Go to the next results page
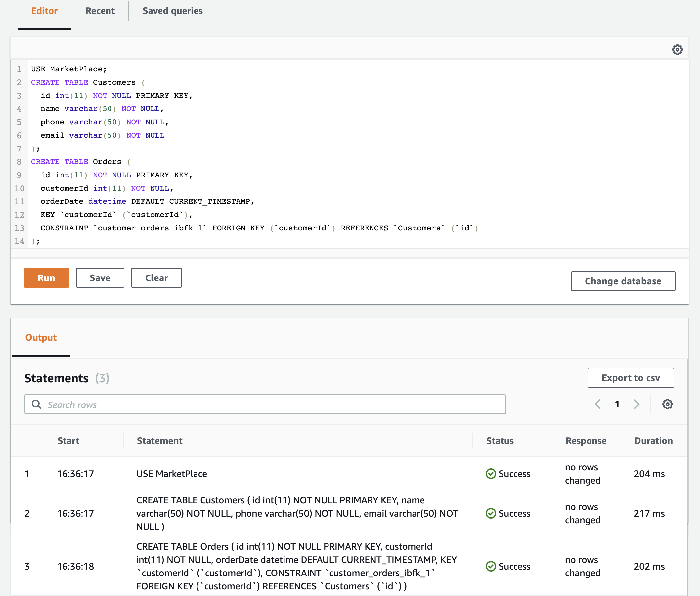 click(637, 404)
